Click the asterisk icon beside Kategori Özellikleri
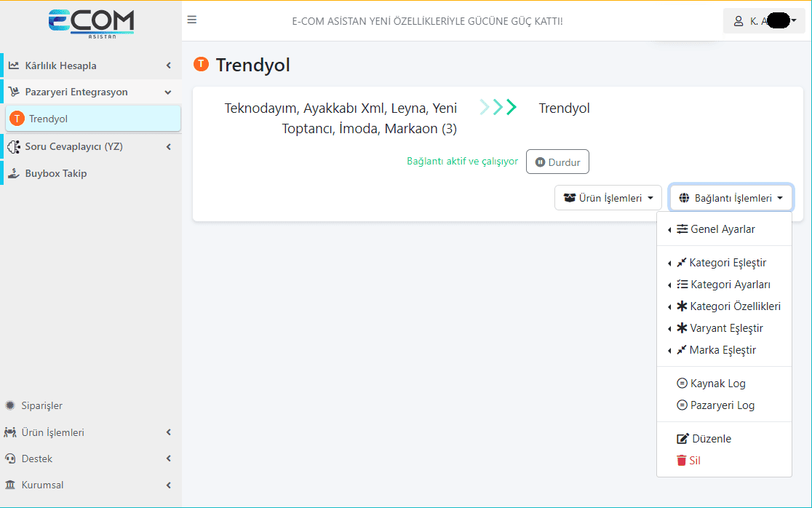The width and height of the screenshot is (812, 508). [x=682, y=306]
